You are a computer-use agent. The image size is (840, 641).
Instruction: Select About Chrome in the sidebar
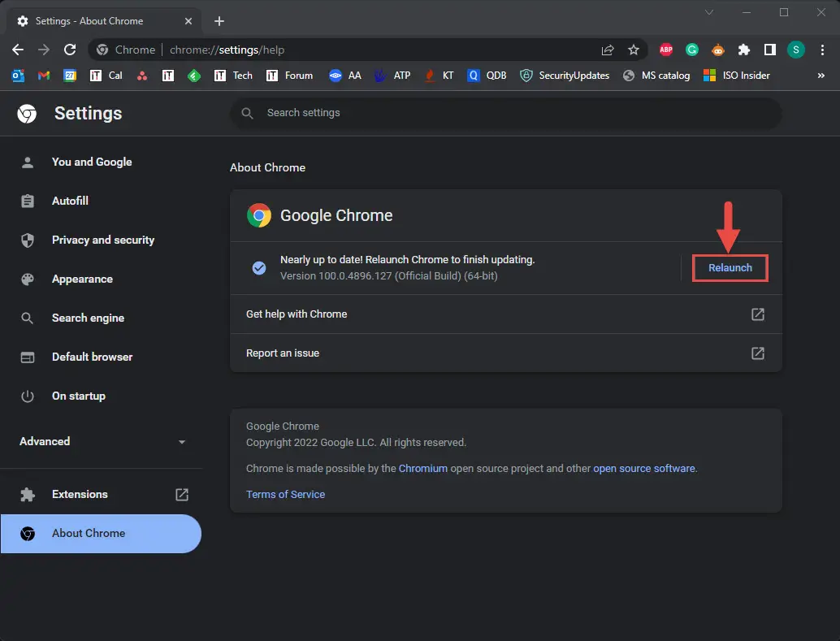click(x=101, y=534)
